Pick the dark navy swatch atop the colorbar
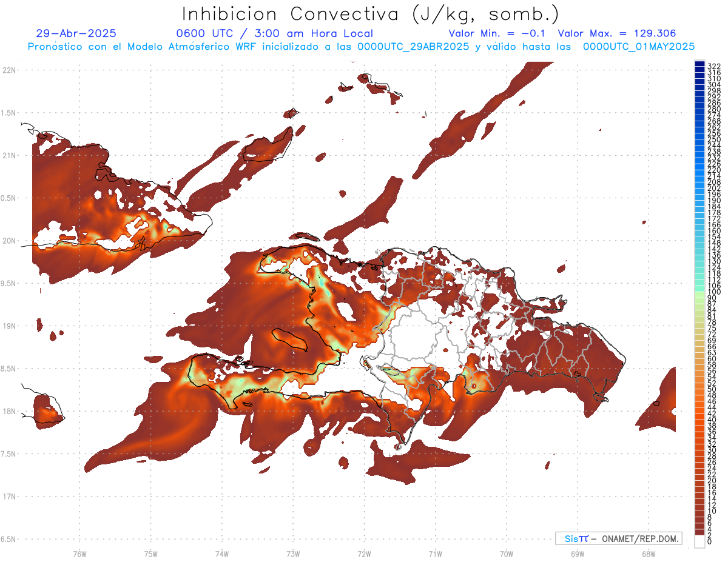 699,64
